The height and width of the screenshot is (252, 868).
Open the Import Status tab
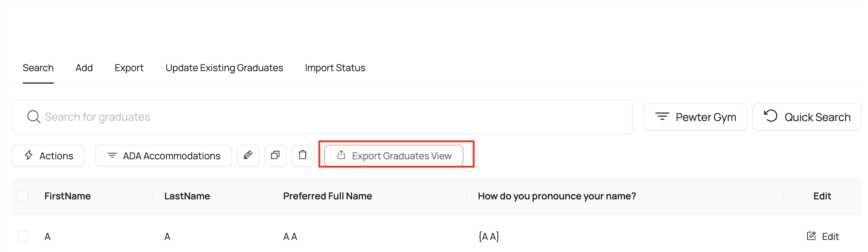point(335,68)
